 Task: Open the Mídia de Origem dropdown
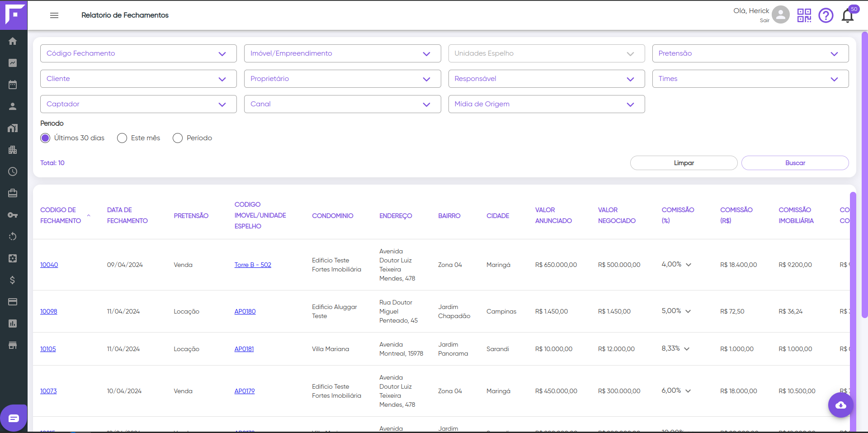(x=547, y=104)
